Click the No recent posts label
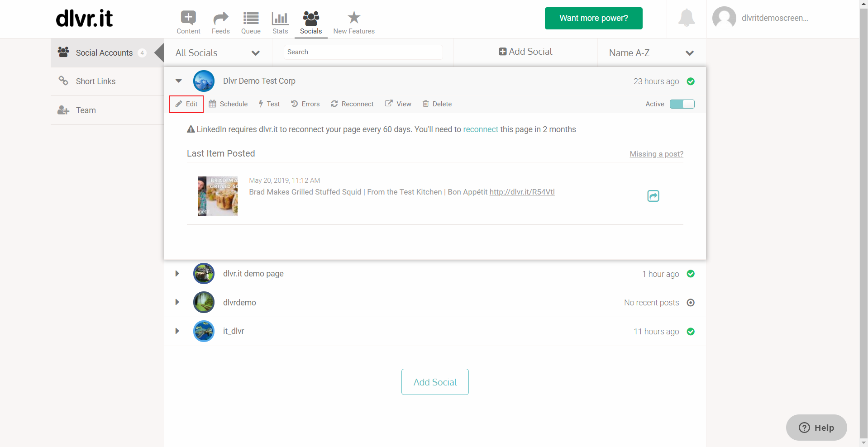The image size is (868, 447). coord(652,303)
